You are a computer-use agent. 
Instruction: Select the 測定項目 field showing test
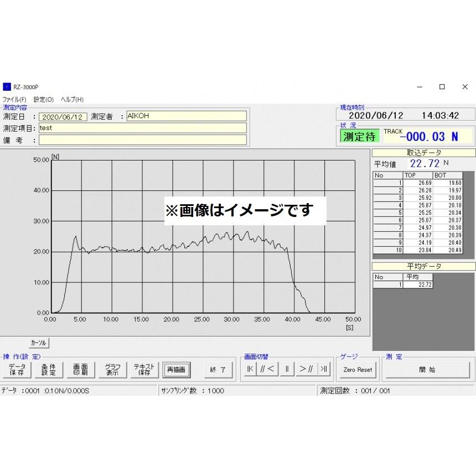coord(138,128)
